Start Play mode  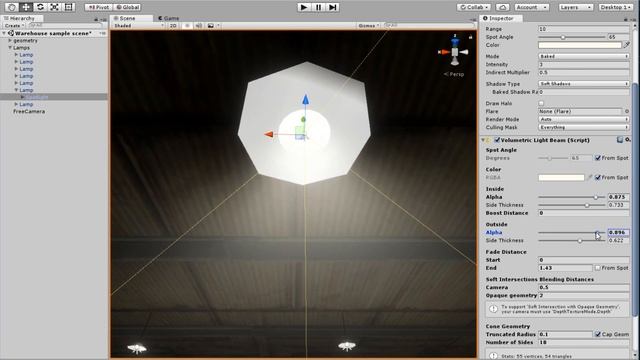304,7
